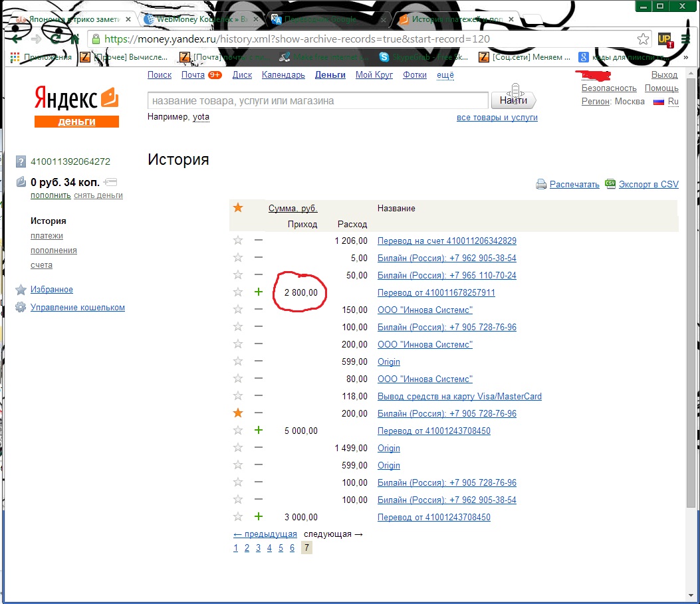Star the 5,00 Билайн row

pyautogui.click(x=238, y=257)
